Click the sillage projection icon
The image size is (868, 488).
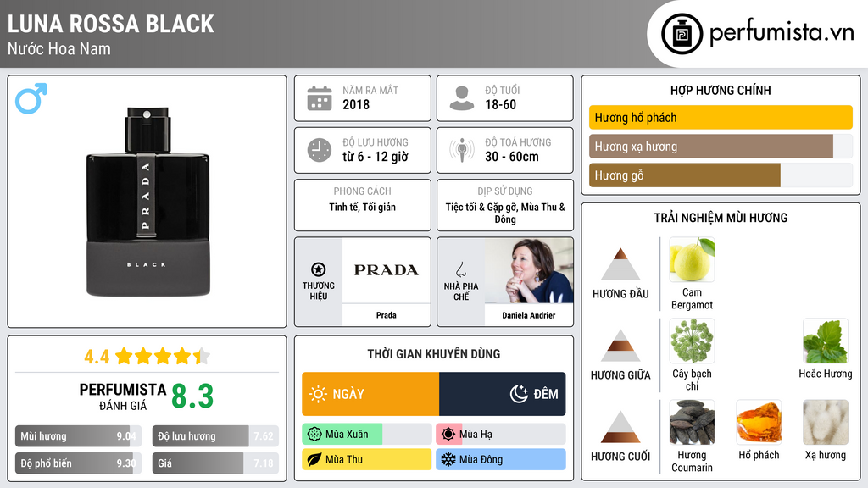tap(461, 150)
